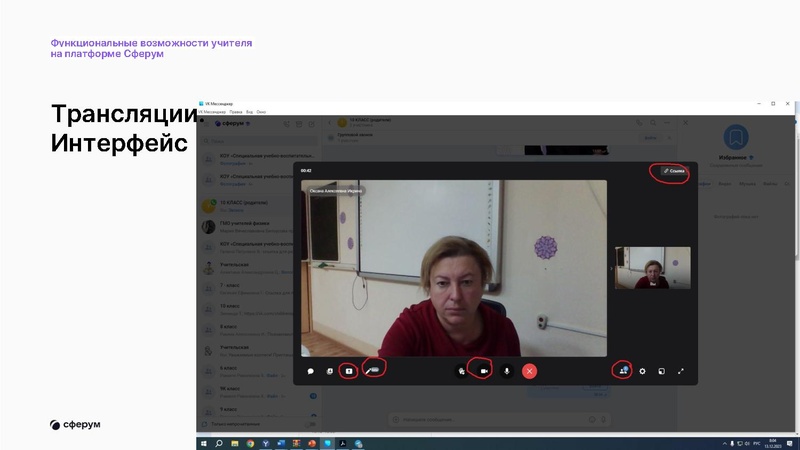
Task: Open the participants list icon
Action: pyautogui.click(x=622, y=371)
